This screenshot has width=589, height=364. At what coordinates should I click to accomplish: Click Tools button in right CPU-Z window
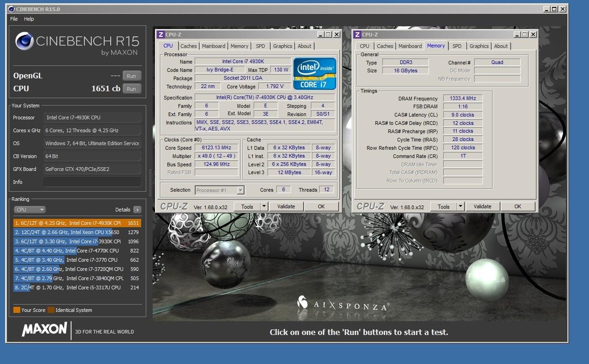click(x=444, y=206)
